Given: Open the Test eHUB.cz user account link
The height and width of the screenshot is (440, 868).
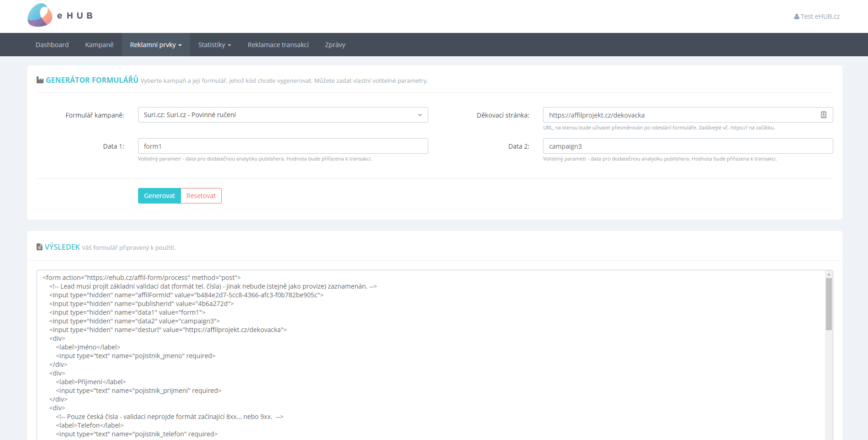Looking at the screenshot, I should click(817, 16).
